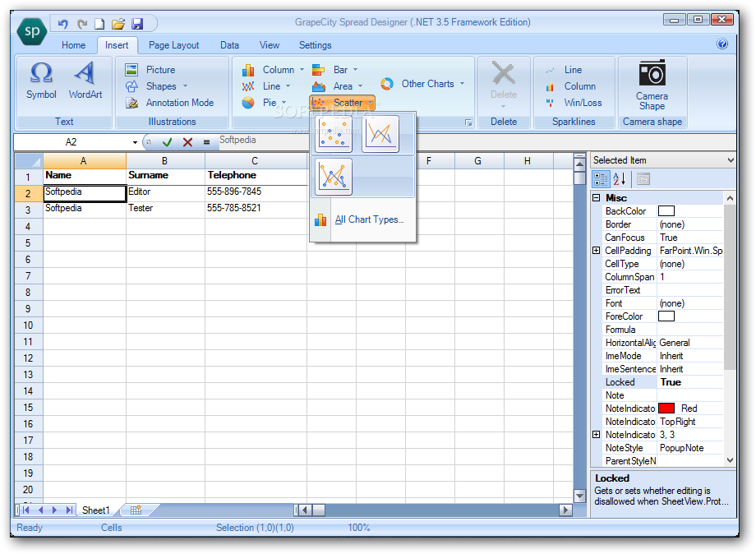Open the charts group dialog launcher
Image resolution: width=756 pixels, height=554 pixels.
[x=468, y=122]
